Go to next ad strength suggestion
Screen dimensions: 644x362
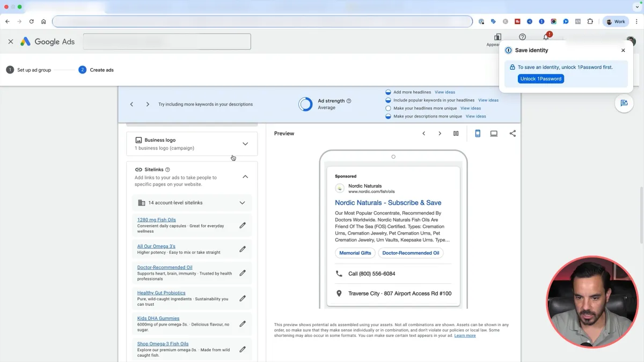tap(148, 104)
